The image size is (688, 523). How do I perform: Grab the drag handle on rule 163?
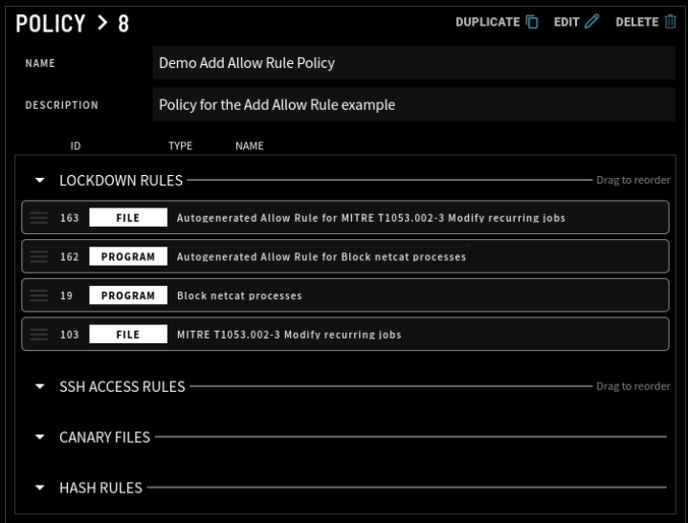pyautogui.click(x=39, y=218)
